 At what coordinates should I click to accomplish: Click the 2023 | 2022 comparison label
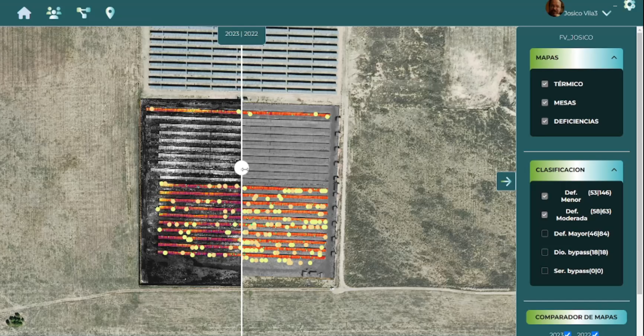(x=241, y=34)
